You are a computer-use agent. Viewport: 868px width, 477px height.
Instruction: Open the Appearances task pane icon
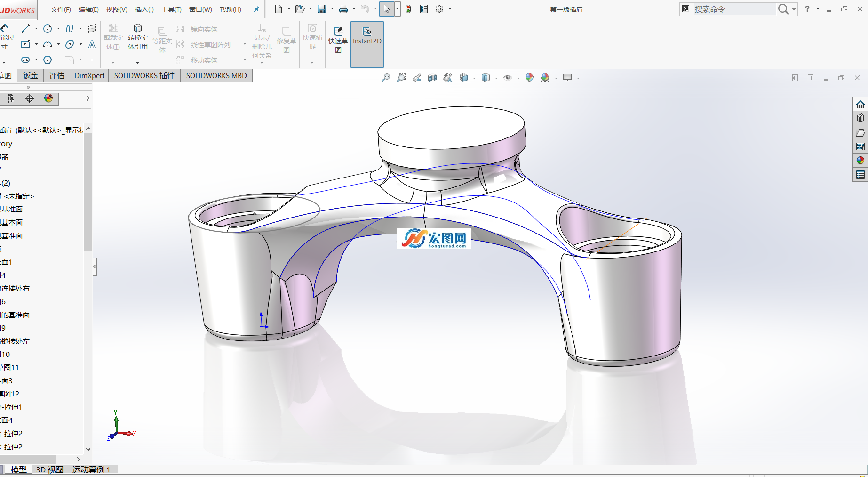point(860,161)
